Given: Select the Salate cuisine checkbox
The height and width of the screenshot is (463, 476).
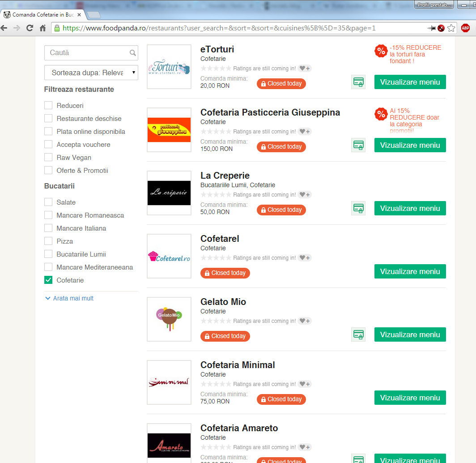Looking at the screenshot, I should [x=48, y=202].
